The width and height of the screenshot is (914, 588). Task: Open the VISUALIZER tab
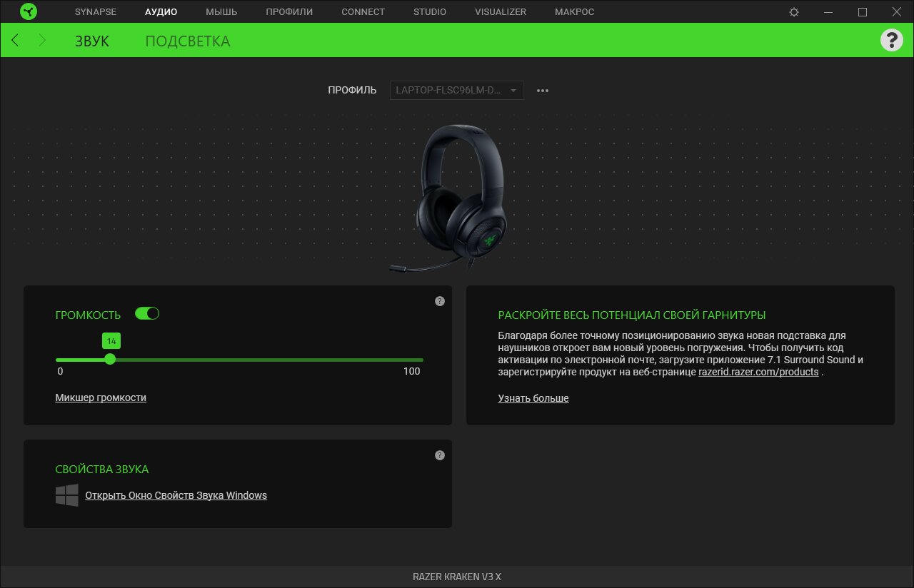tap(501, 12)
